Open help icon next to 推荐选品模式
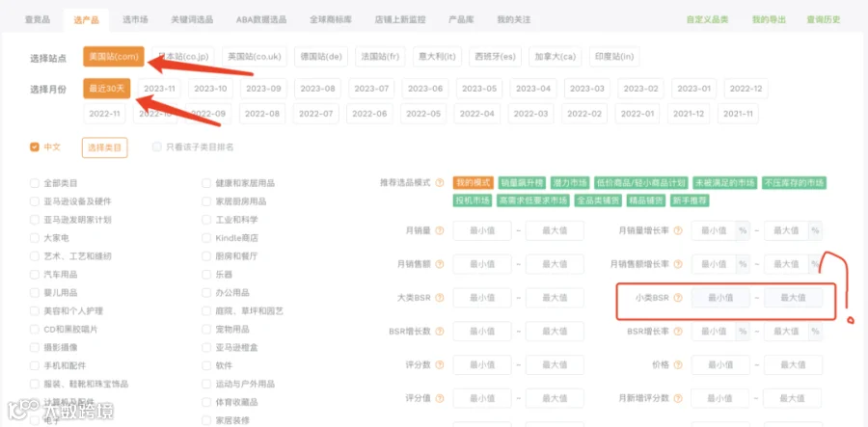 440,182
